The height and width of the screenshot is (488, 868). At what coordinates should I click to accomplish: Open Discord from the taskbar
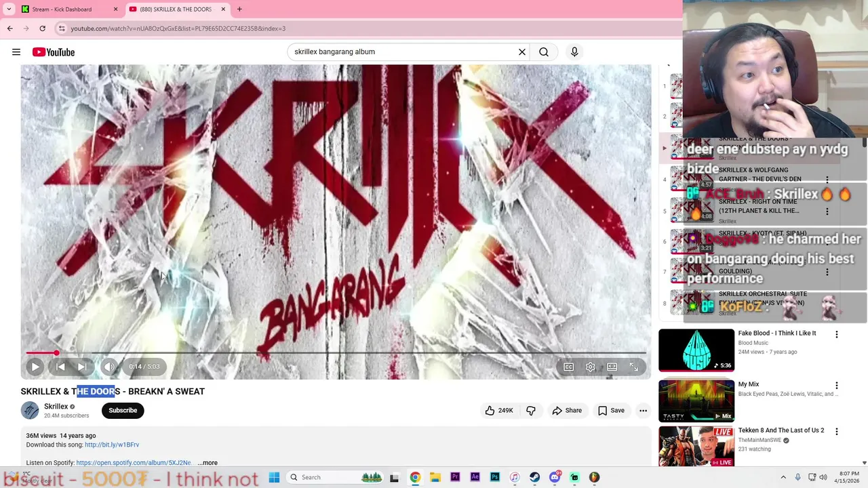click(555, 477)
